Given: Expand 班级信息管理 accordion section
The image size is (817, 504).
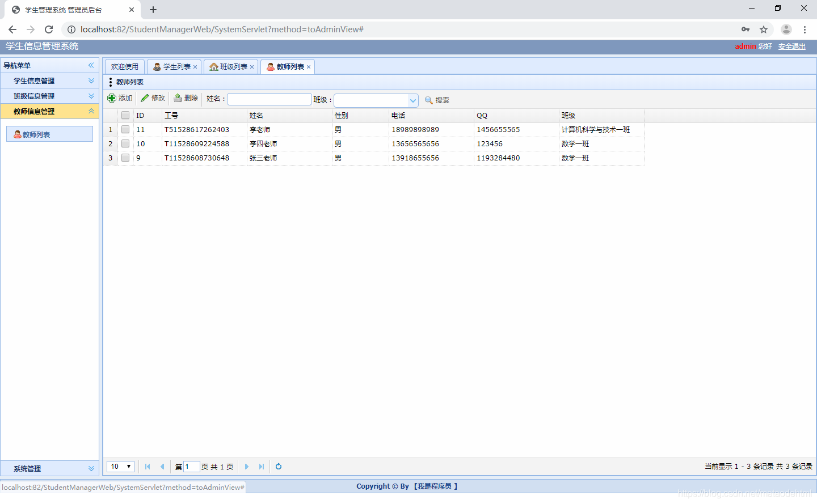Looking at the screenshot, I should [x=49, y=96].
